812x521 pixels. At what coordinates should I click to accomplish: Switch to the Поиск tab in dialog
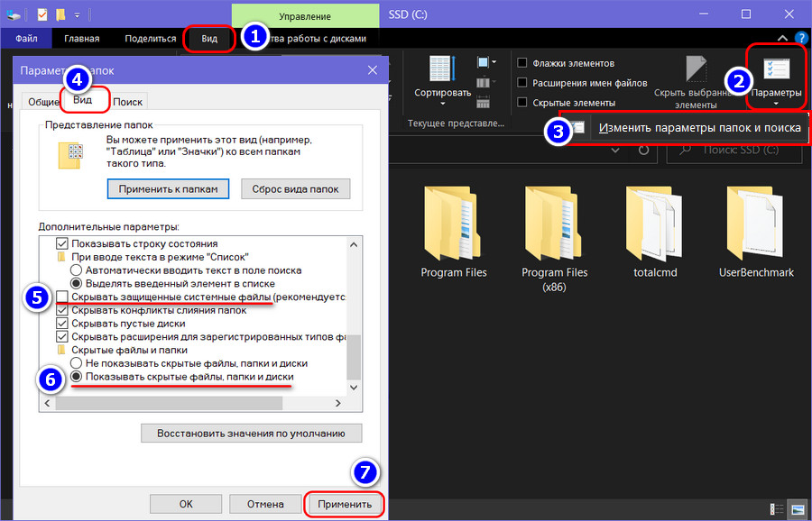point(127,102)
